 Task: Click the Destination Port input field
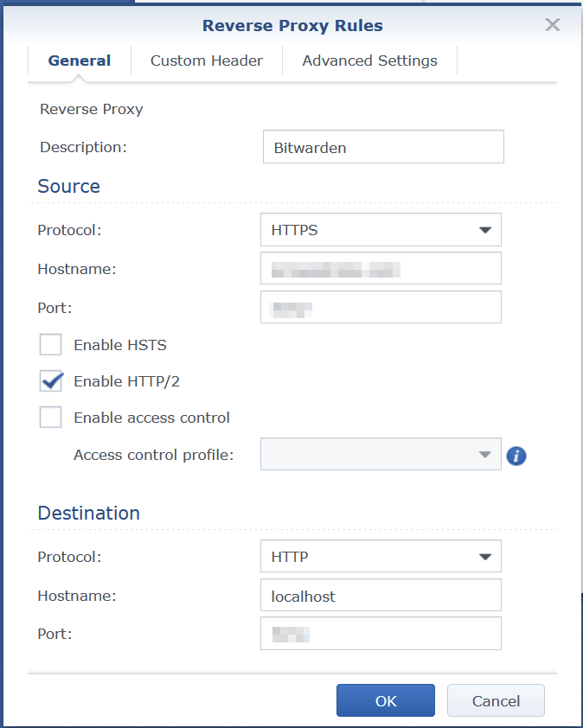[381, 633]
